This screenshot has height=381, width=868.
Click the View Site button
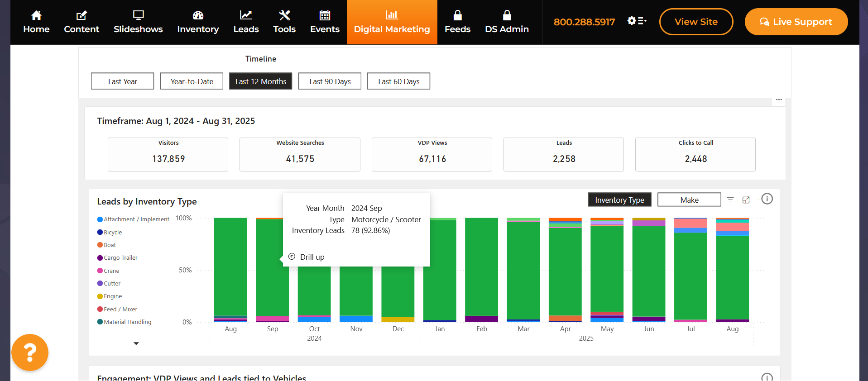tap(696, 22)
